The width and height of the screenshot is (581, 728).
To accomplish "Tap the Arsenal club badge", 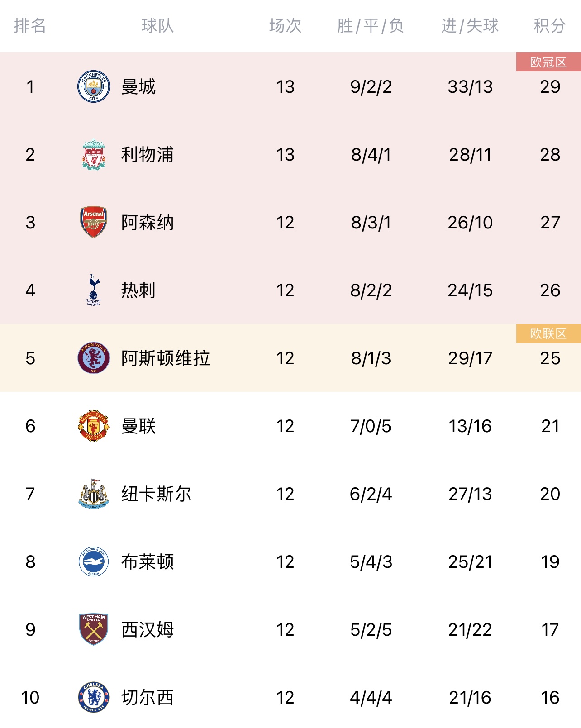I will [94, 222].
